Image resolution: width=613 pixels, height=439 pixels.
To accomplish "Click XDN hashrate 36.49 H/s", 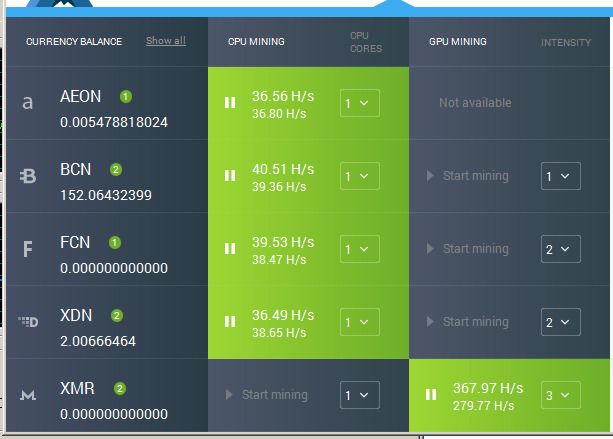I will coord(283,315).
